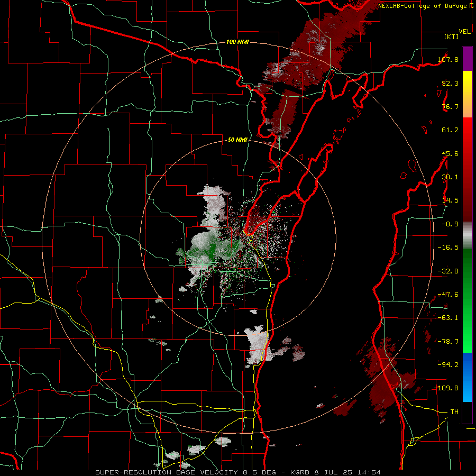Click the 14.5 legend value

pos(450,200)
